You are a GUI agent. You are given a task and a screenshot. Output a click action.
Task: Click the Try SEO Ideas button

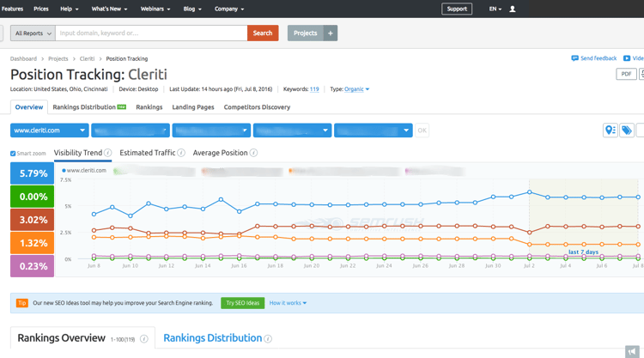(243, 303)
